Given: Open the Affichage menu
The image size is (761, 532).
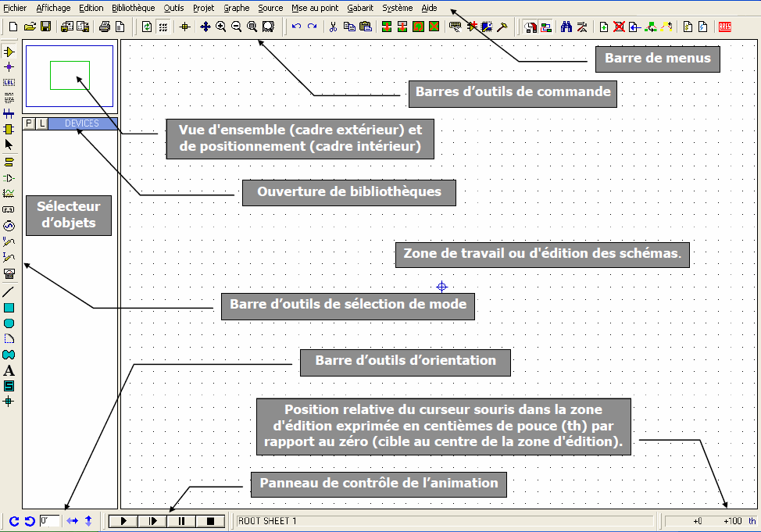Looking at the screenshot, I should point(53,8).
